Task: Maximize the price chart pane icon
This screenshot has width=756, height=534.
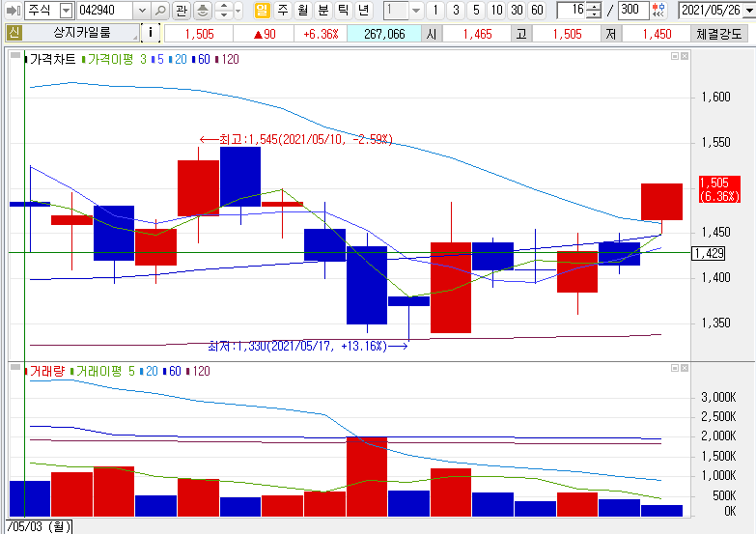Action: click(x=675, y=56)
